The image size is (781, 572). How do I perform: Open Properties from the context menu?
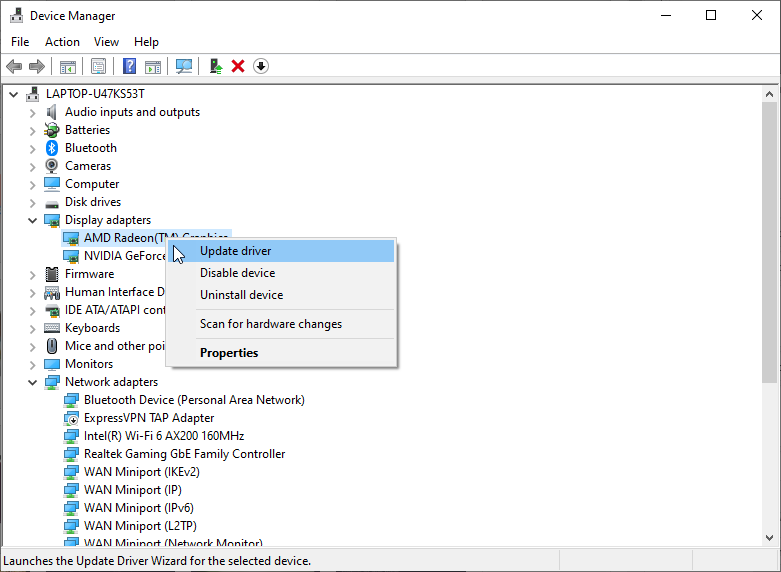click(229, 353)
